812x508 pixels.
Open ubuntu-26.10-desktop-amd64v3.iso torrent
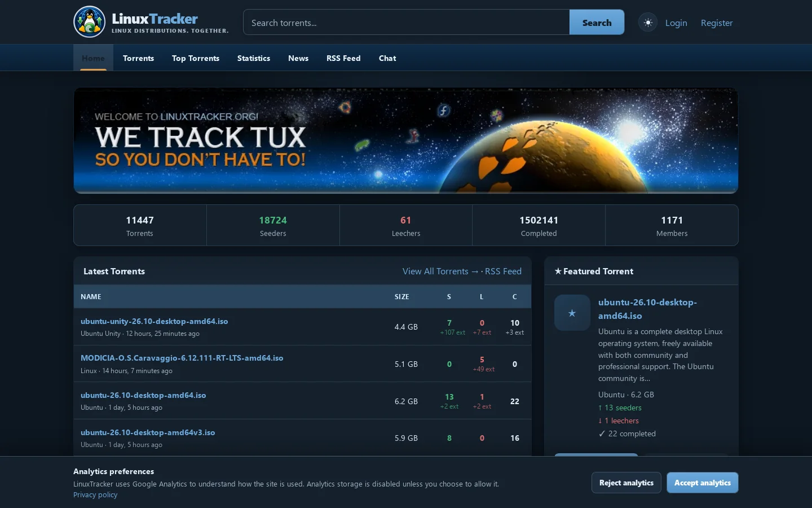pyautogui.click(x=148, y=432)
